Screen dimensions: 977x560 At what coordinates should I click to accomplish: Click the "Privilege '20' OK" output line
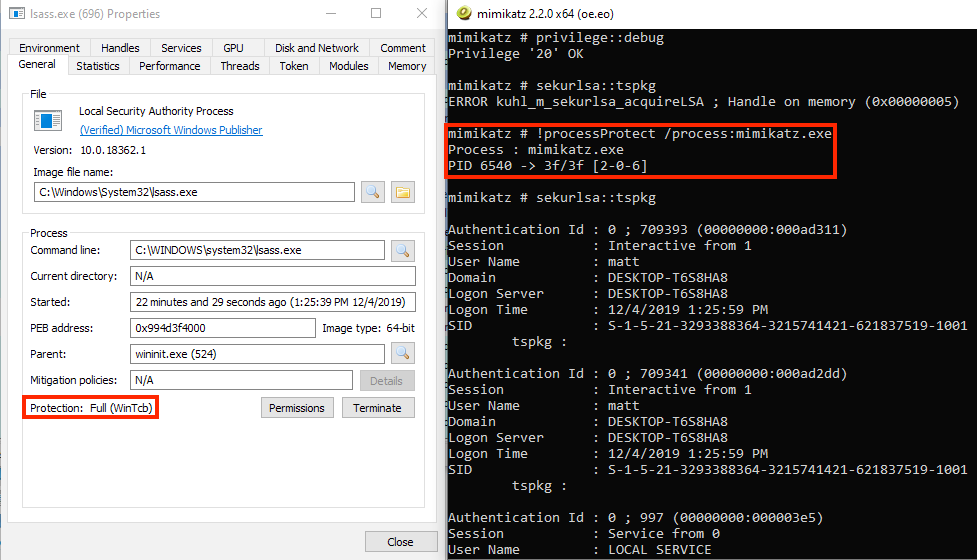(516, 54)
